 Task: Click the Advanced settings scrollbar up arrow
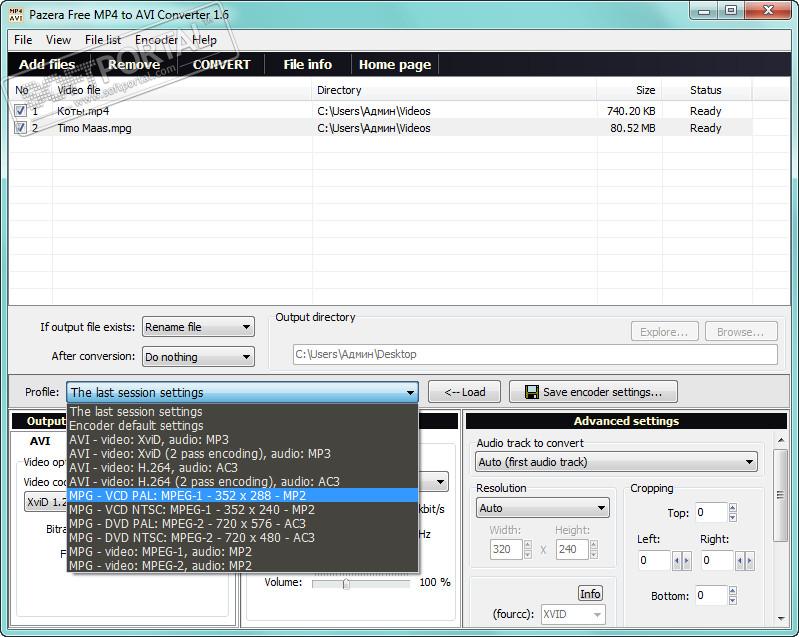pyautogui.click(x=781, y=440)
